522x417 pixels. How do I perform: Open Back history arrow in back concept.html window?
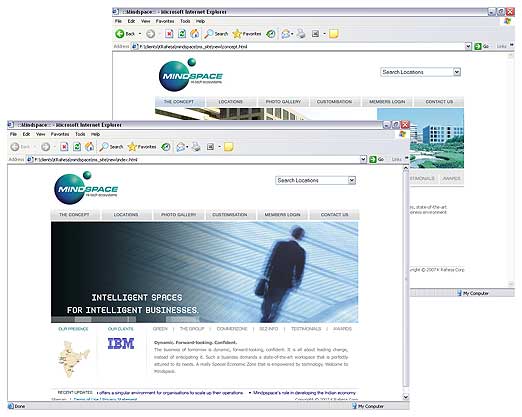[x=140, y=34]
